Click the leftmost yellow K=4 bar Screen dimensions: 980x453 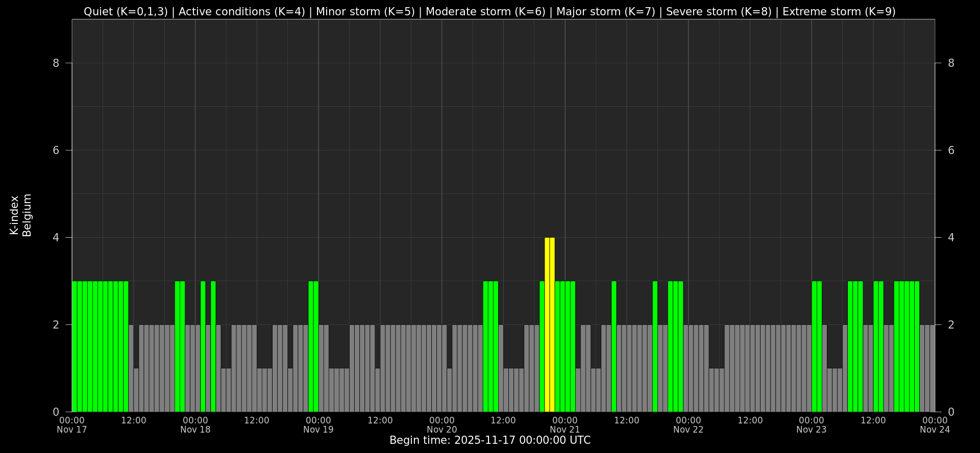[547, 324]
